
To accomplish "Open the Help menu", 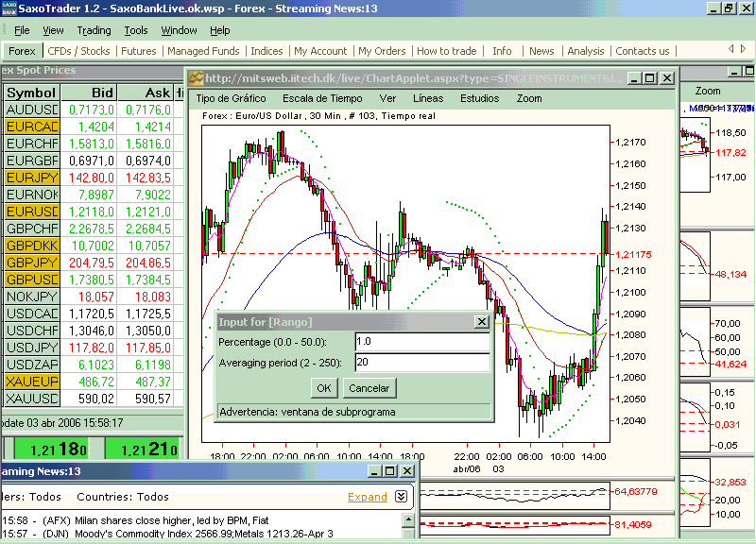I will (x=220, y=30).
